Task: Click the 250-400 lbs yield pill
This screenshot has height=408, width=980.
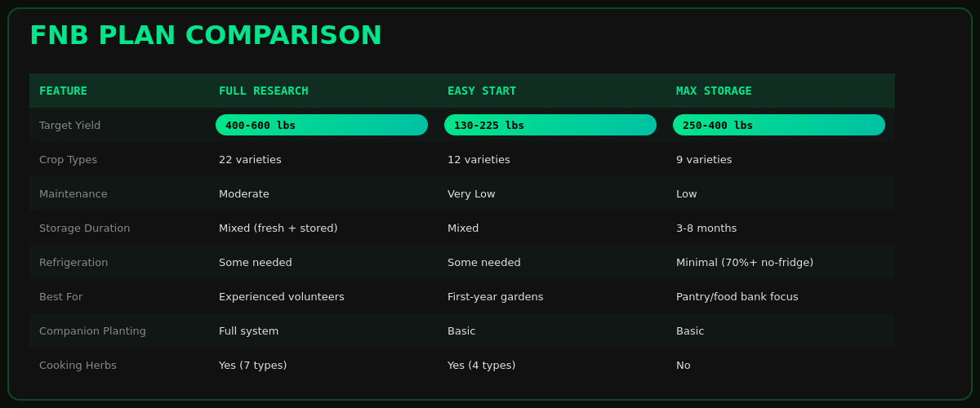Action: (779, 125)
